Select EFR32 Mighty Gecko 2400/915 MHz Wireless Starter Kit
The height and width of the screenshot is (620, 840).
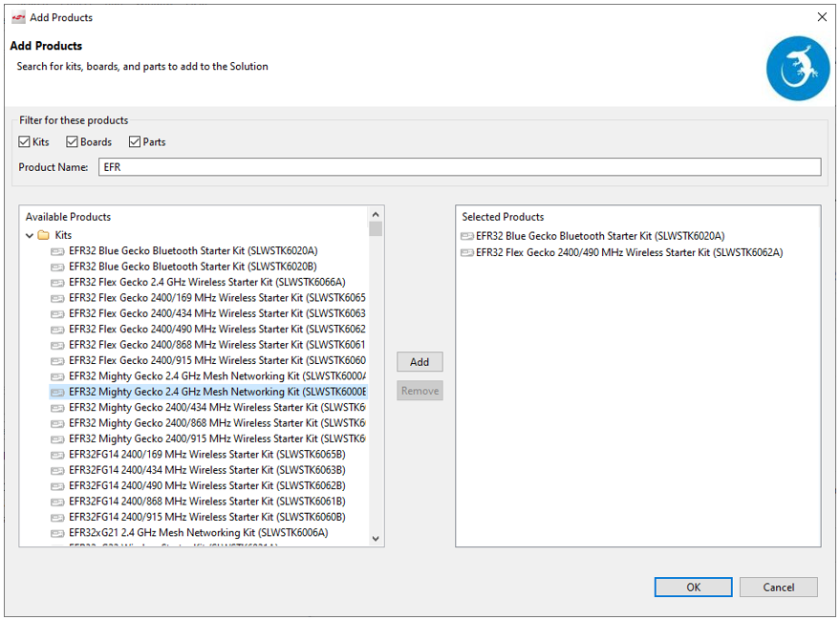pos(217,438)
